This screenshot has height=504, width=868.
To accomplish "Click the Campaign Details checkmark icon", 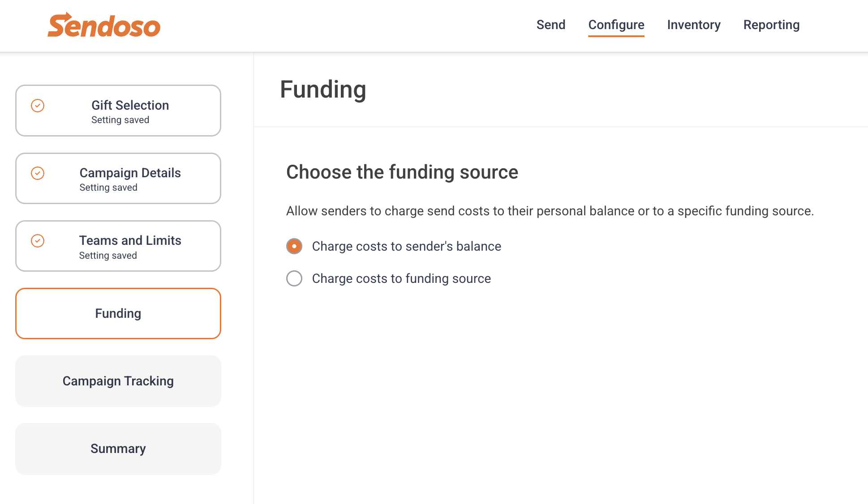I will pyautogui.click(x=38, y=173).
